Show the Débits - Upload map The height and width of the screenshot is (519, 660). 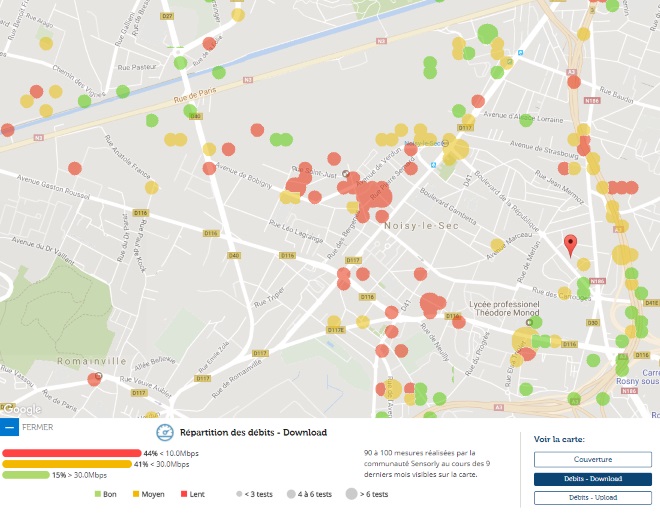tap(592, 498)
